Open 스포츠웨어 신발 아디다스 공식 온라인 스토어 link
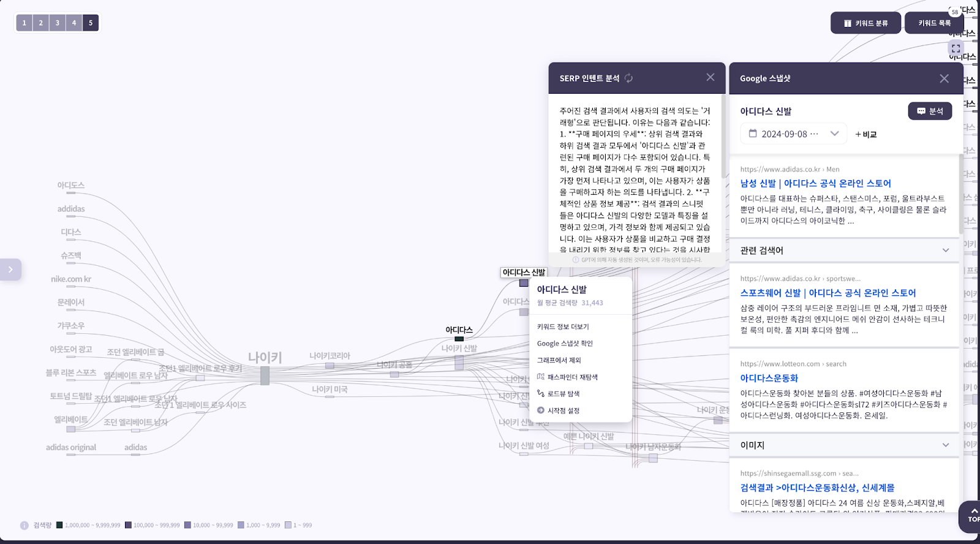Viewport: 980px width, 544px height. [827, 293]
